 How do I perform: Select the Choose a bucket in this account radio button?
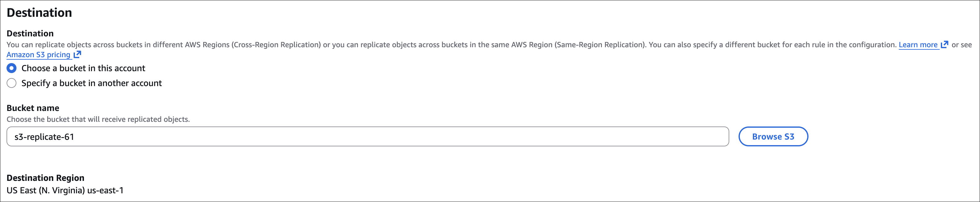(x=12, y=68)
